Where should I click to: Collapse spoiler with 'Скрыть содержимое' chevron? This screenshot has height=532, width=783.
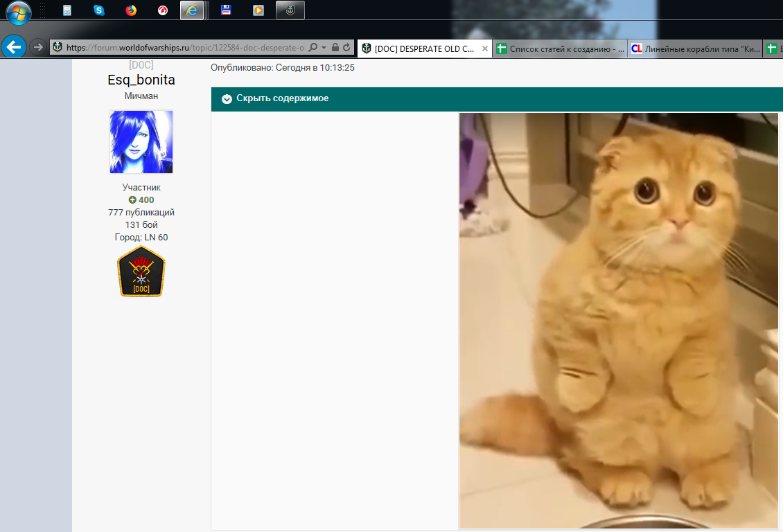[227, 99]
